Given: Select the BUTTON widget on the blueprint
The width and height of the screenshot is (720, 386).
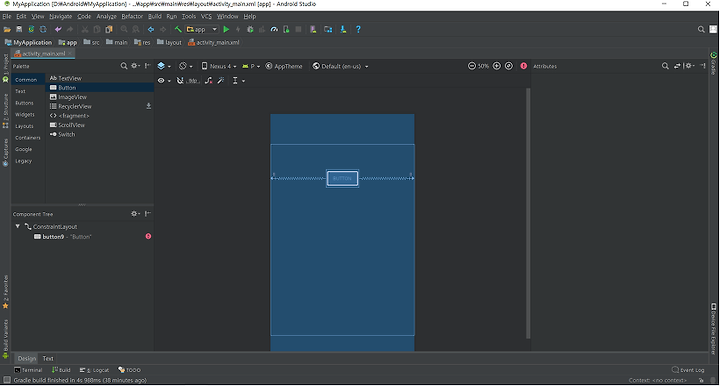Looking at the screenshot, I should click(343, 178).
